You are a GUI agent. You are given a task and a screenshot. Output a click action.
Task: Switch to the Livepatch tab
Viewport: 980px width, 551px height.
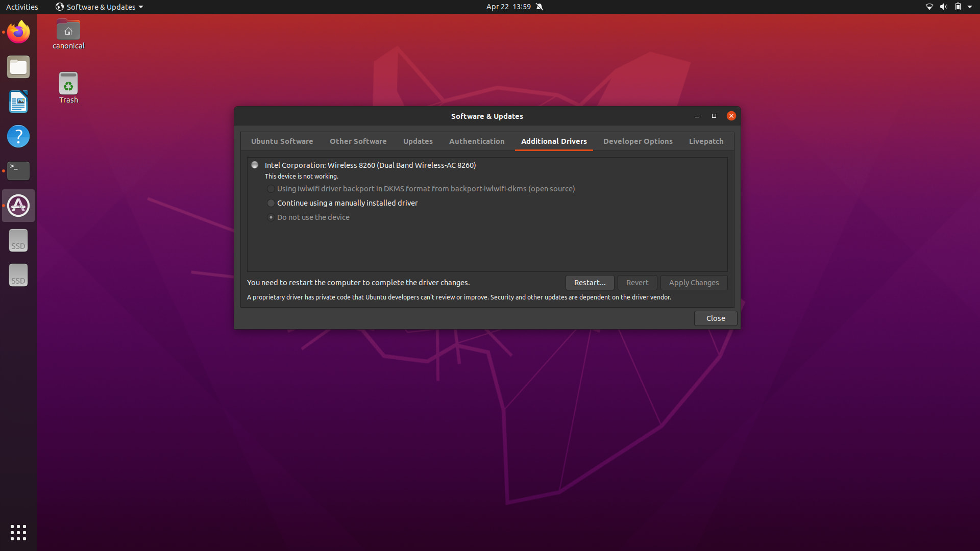(x=706, y=141)
